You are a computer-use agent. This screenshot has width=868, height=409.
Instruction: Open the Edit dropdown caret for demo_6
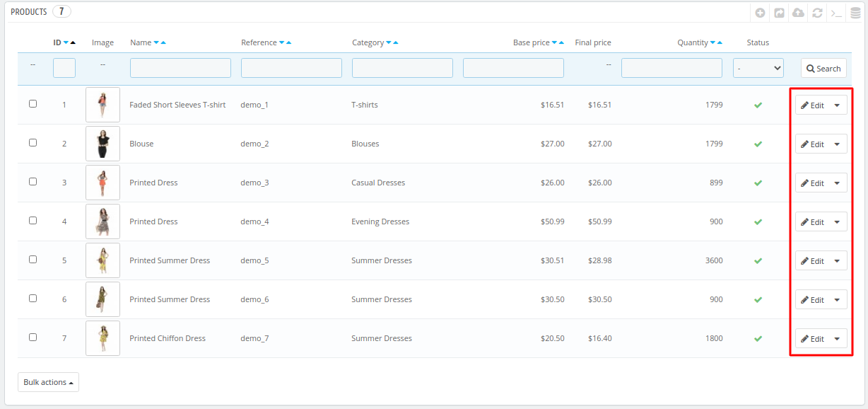coord(837,299)
